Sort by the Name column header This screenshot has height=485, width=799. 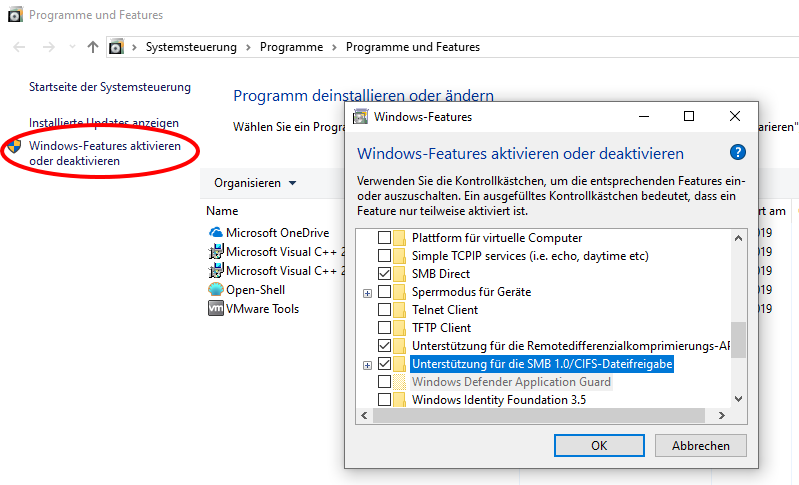tap(222, 211)
